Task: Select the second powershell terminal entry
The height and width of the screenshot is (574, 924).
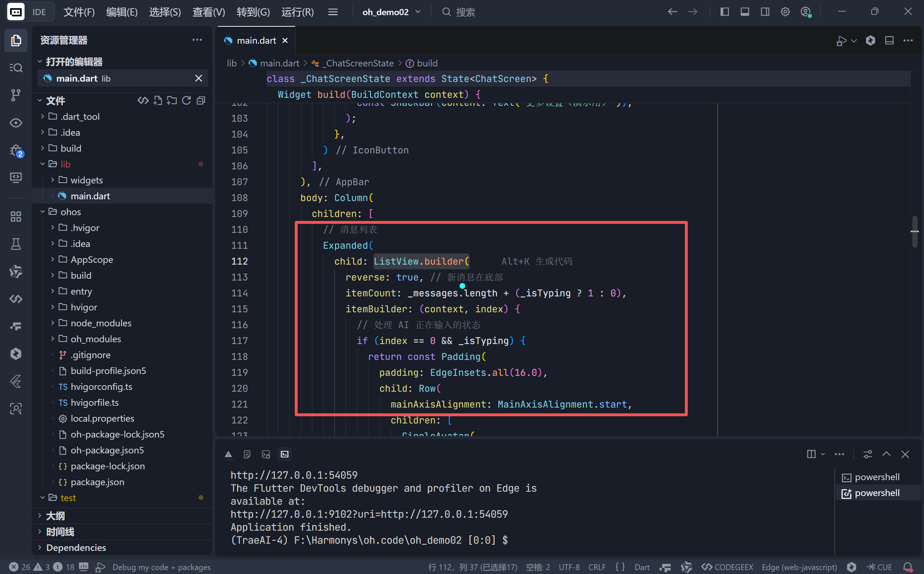Action: [877, 493]
